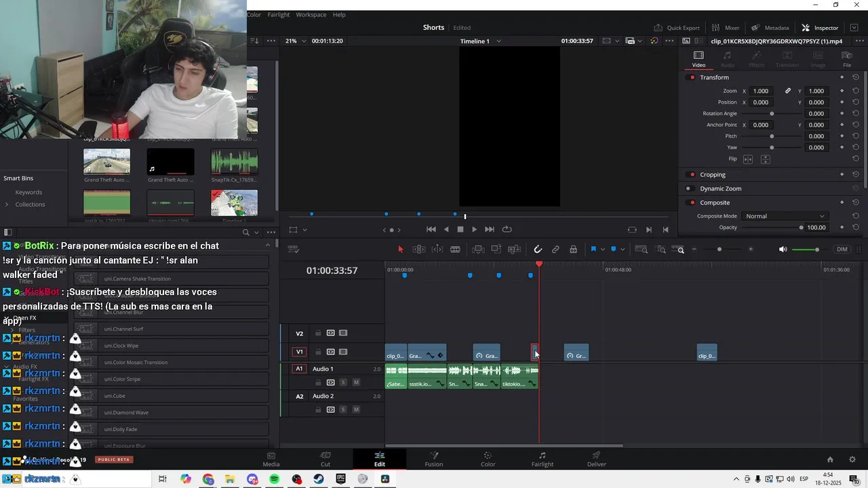This screenshot has height=488, width=868.
Task: Open the Deliver page tab
Action: [x=597, y=459]
